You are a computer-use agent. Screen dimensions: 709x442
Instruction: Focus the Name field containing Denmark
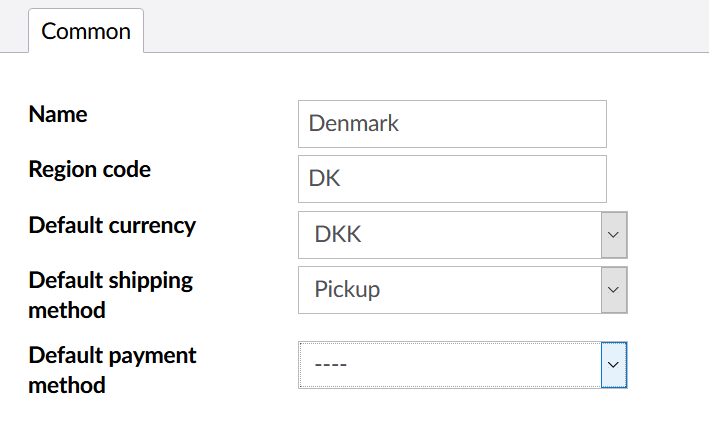(x=452, y=124)
